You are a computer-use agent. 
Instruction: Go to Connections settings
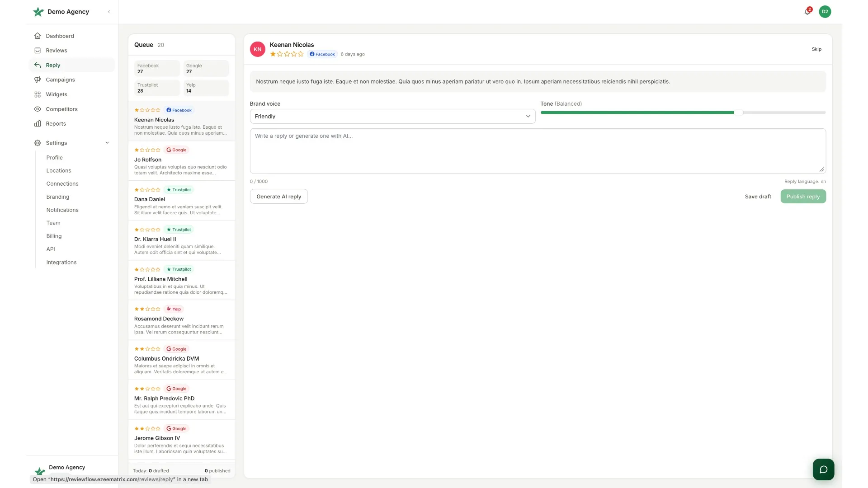(x=62, y=184)
